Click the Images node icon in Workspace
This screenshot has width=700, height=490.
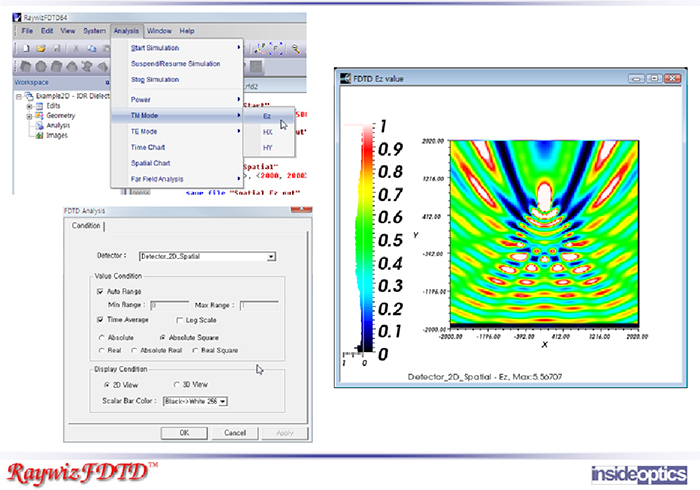[x=39, y=135]
